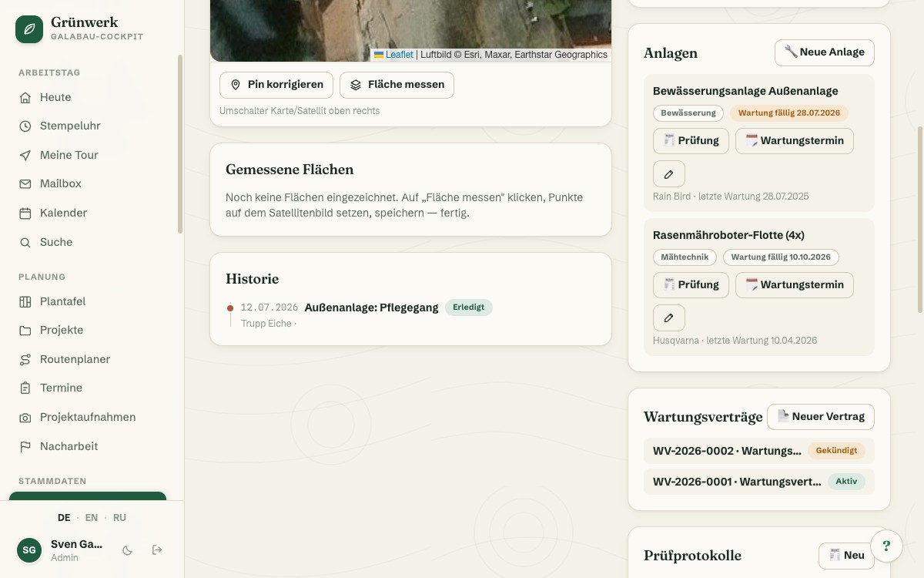The image size is (924, 578).
Task: Open Heute in the sidebar
Action: (x=92, y=97)
